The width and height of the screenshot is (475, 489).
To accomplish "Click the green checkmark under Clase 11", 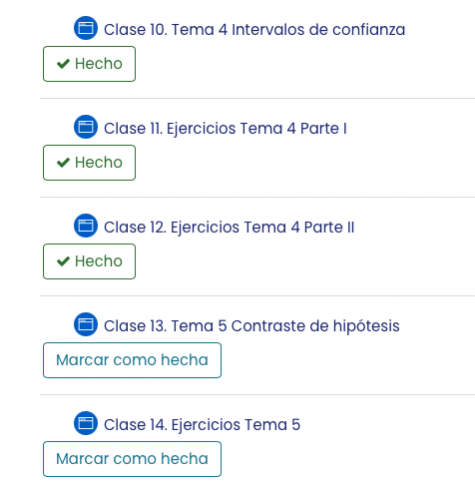I will click(x=63, y=162).
